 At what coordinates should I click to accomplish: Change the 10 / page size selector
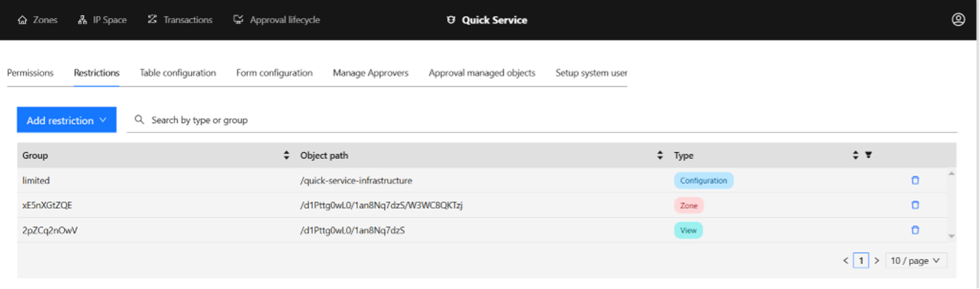(915, 261)
